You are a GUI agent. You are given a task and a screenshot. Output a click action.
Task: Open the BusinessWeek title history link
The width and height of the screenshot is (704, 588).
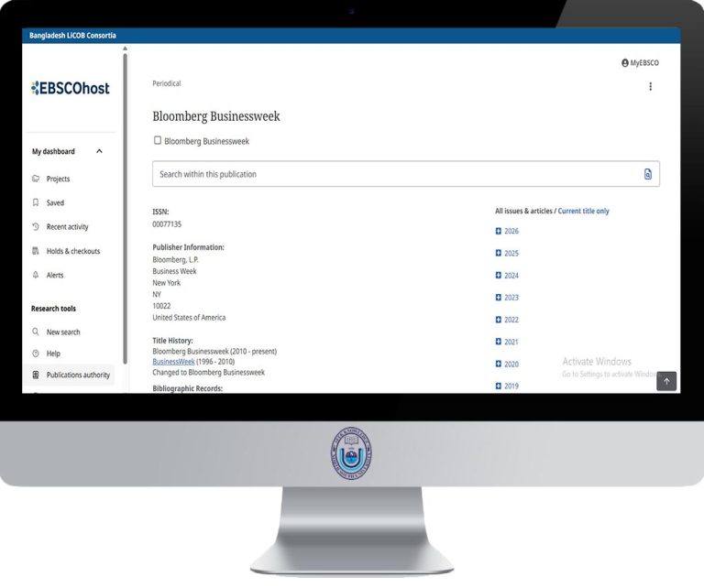pos(173,362)
